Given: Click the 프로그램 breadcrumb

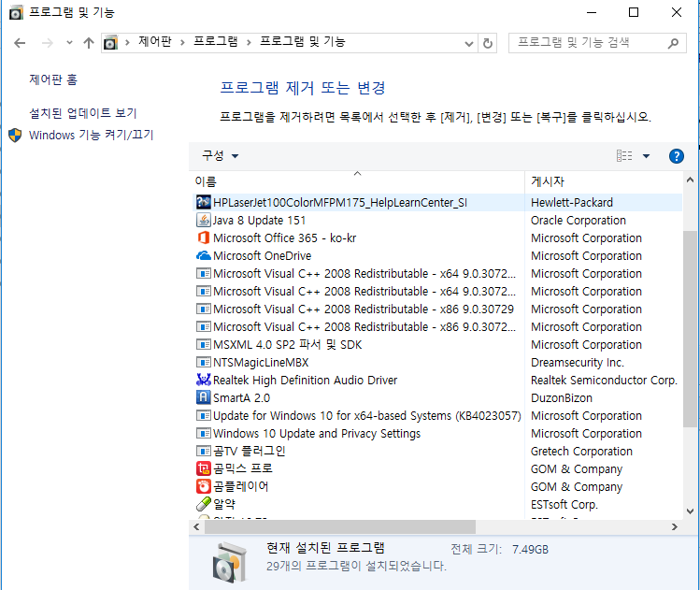Looking at the screenshot, I should click(x=216, y=42).
